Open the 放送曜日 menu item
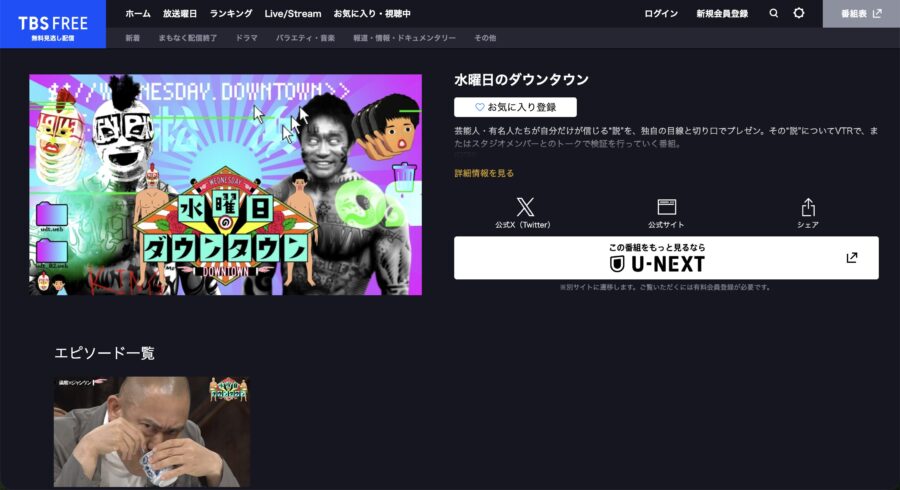The image size is (900, 490). 180,14
